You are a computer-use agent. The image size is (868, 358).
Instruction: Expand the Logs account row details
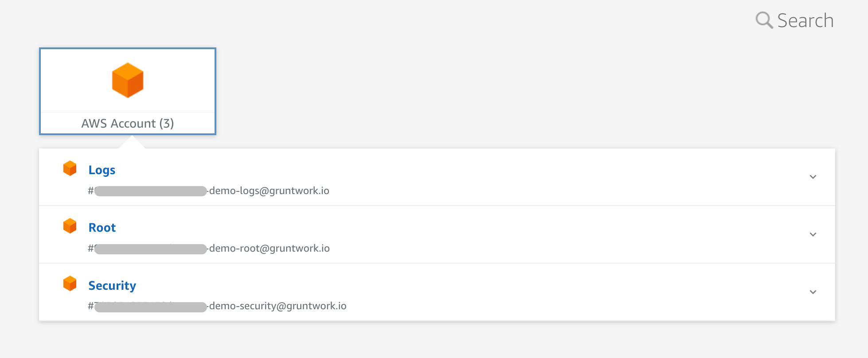click(813, 177)
